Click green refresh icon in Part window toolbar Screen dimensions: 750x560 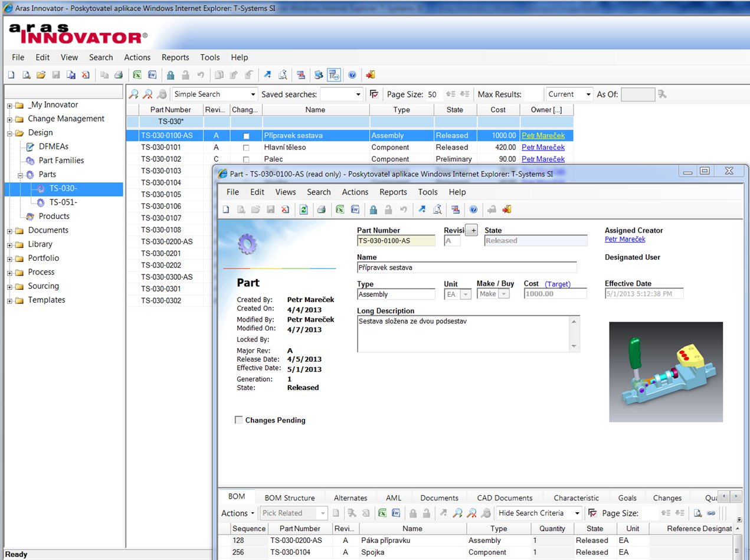303,209
